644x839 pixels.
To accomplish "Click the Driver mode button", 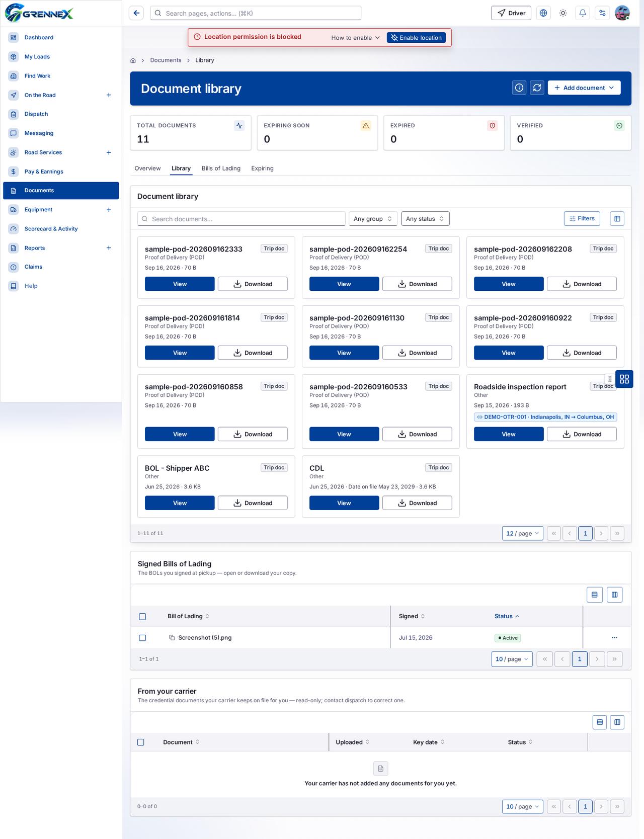I will pyautogui.click(x=511, y=13).
